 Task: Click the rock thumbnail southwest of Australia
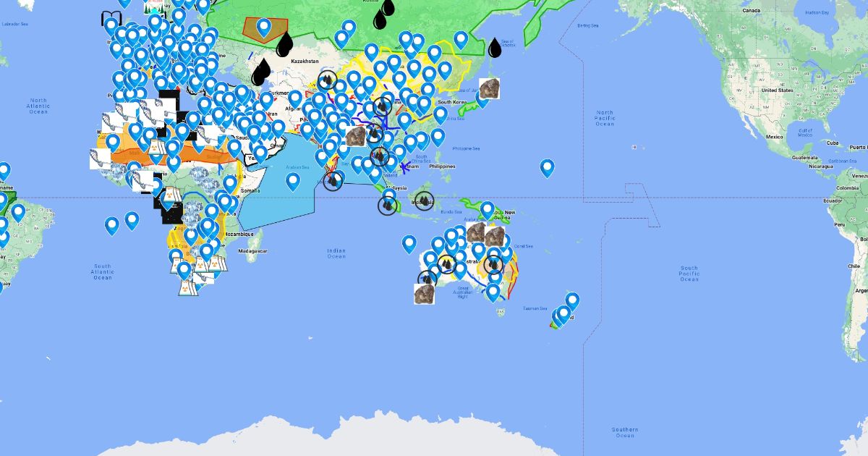pyautogui.click(x=424, y=293)
